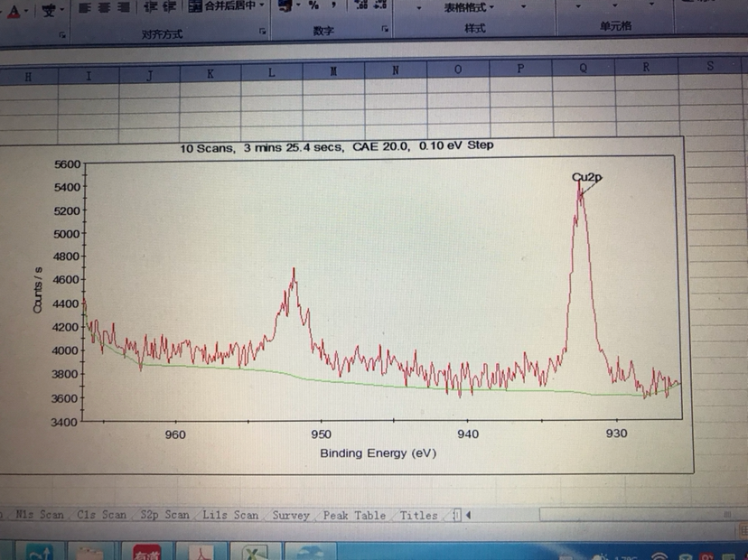This screenshot has height=560, width=748.
Task: Switch to the Li1s Scan sheet tab
Action: coord(230,515)
